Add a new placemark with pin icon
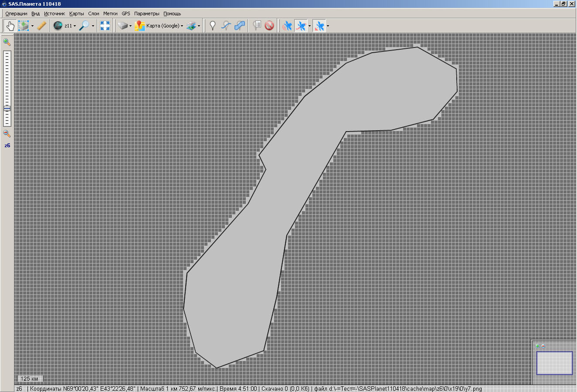Viewport: 577px width, 392px height. click(212, 26)
